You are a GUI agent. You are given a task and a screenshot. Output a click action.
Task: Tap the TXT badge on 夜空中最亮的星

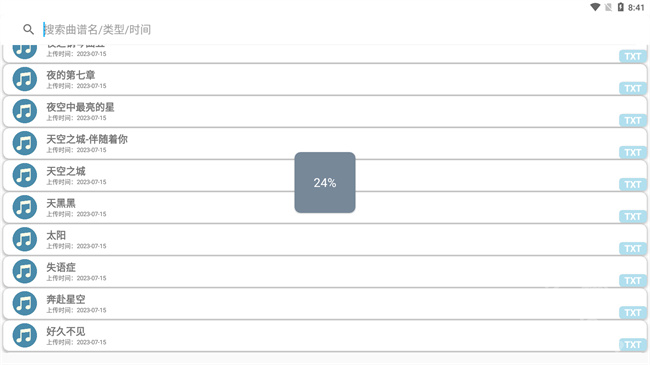pyautogui.click(x=633, y=120)
